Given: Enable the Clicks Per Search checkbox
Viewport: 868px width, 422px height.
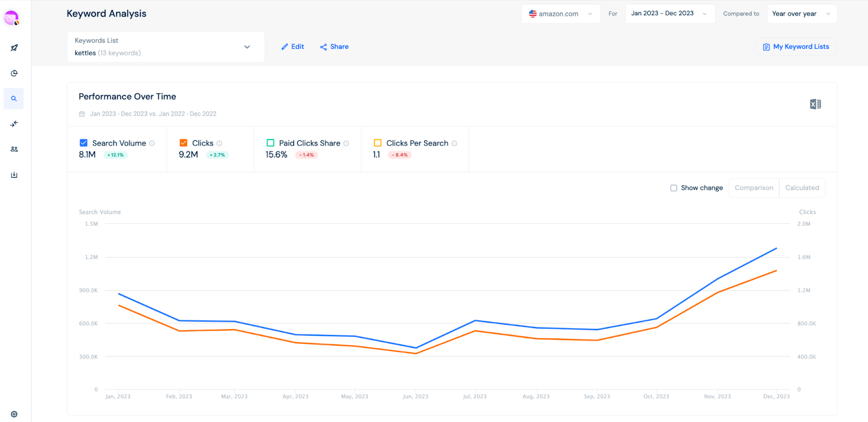Looking at the screenshot, I should pos(378,143).
